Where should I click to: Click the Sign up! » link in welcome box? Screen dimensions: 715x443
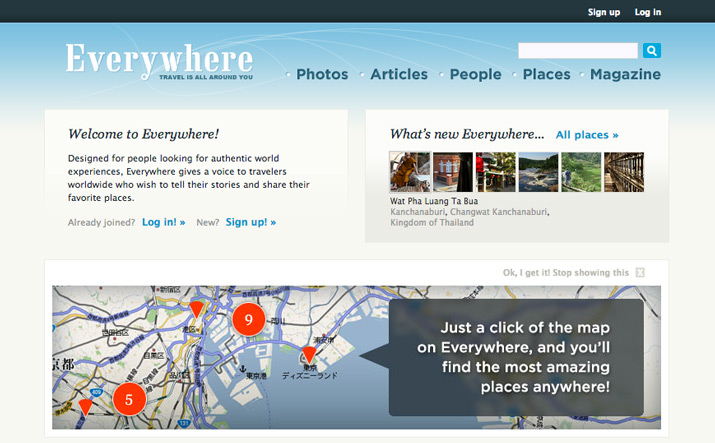[251, 222]
